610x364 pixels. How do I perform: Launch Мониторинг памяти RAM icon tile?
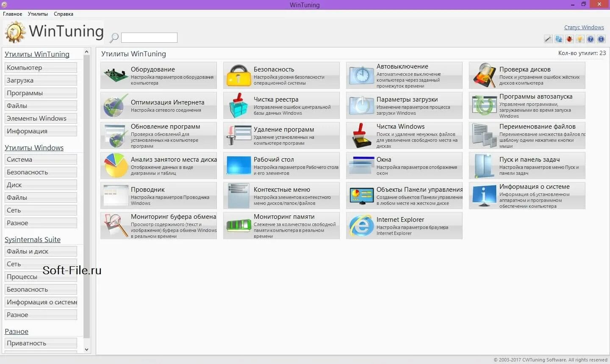(x=238, y=226)
